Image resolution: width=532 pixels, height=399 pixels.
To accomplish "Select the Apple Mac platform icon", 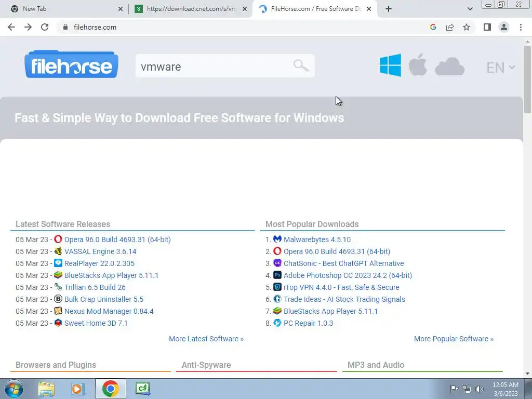I will tap(418, 65).
